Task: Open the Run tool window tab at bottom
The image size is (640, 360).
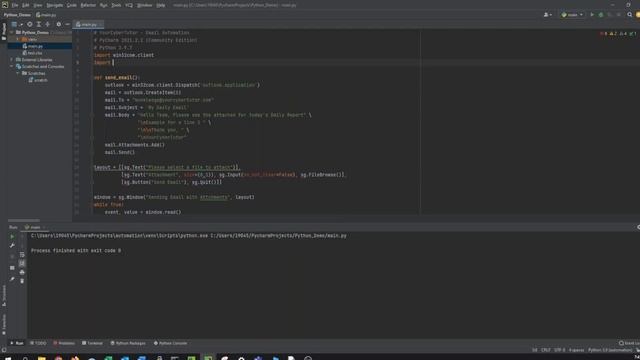Action: click(x=17, y=343)
